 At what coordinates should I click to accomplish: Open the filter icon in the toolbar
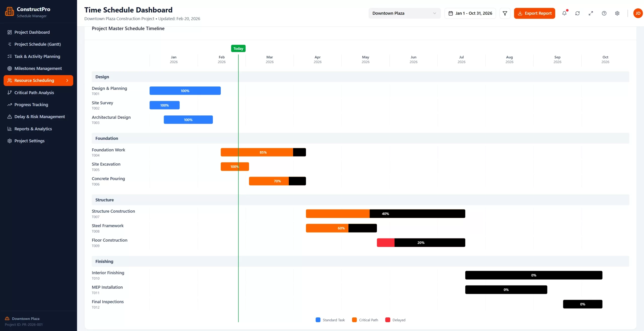tap(505, 13)
